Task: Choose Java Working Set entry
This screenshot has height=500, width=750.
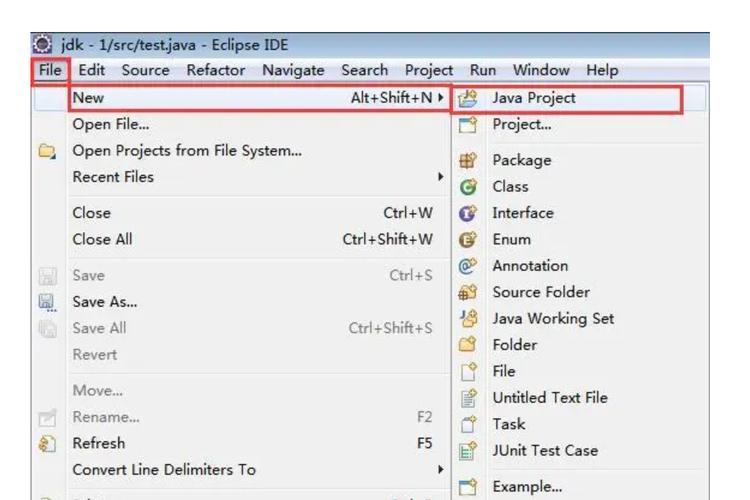Action: pyautogui.click(x=552, y=318)
